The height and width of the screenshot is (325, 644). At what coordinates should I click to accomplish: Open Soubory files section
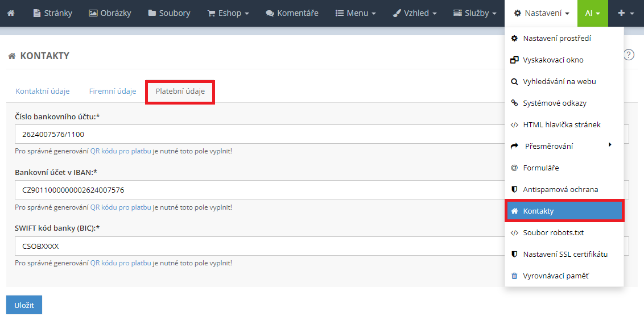tap(169, 13)
